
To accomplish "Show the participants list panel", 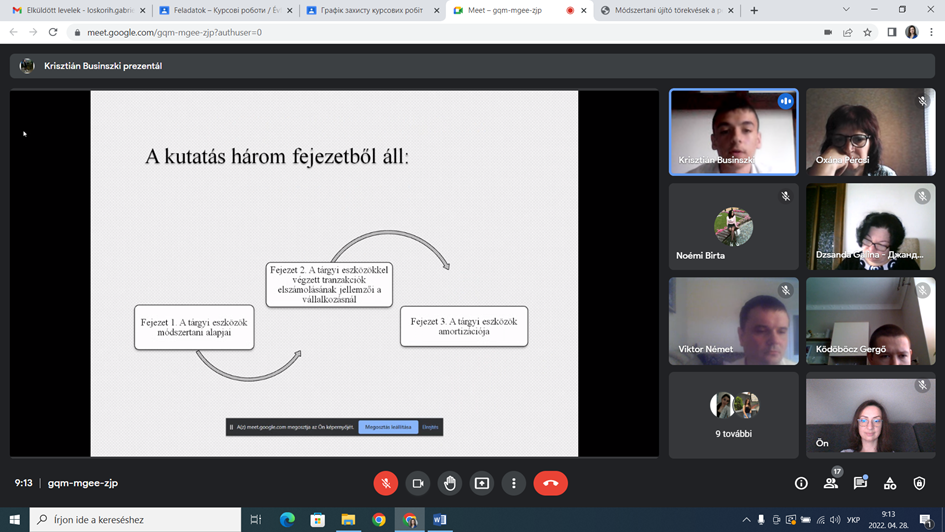I will [x=830, y=483].
